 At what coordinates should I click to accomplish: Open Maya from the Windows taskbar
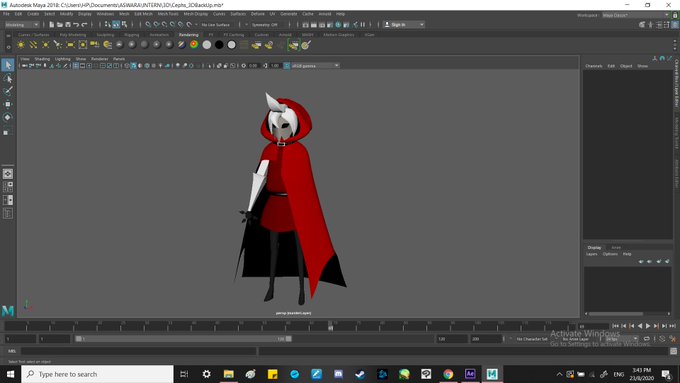[492, 374]
